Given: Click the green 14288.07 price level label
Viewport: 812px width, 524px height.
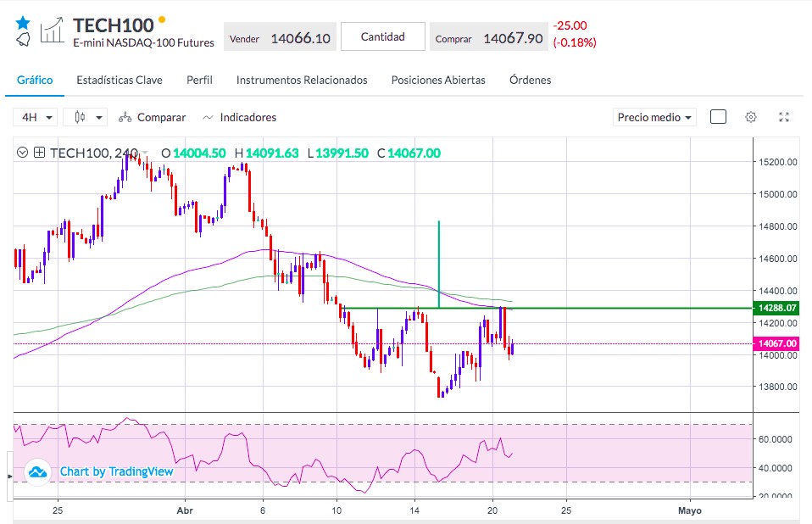Looking at the screenshot, I should click(x=776, y=308).
